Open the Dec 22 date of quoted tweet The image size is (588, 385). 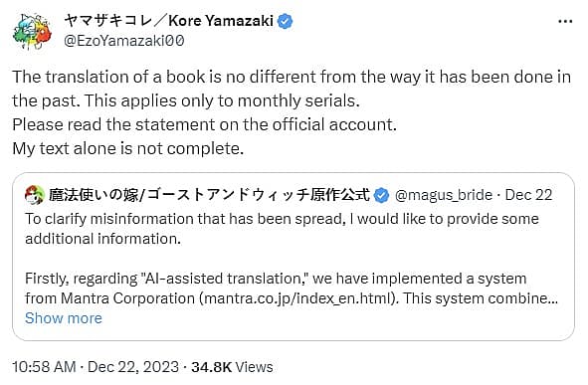click(528, 195)
